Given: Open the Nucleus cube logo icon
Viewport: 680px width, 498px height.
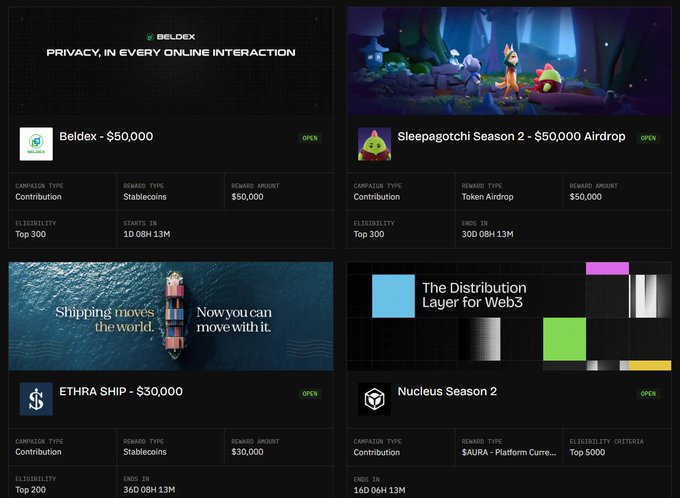Looking at the screenshot, I should click(x=374, y=399).
